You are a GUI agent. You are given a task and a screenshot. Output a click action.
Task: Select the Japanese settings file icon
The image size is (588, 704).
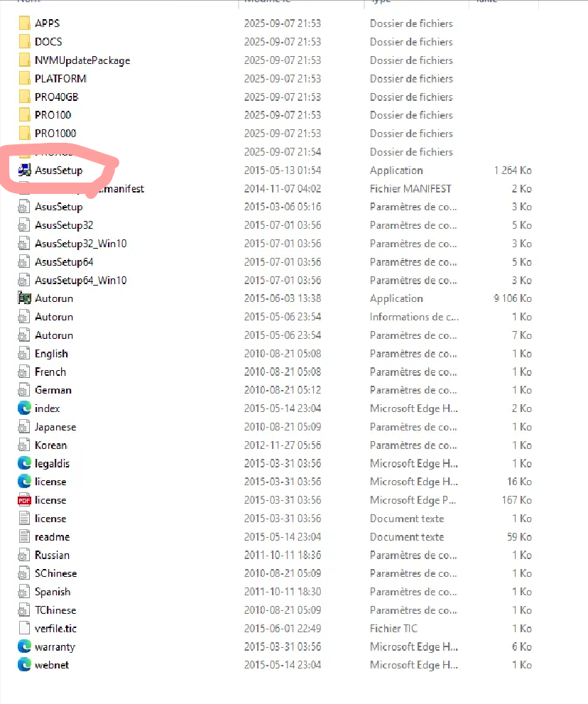tap(25, 426)
